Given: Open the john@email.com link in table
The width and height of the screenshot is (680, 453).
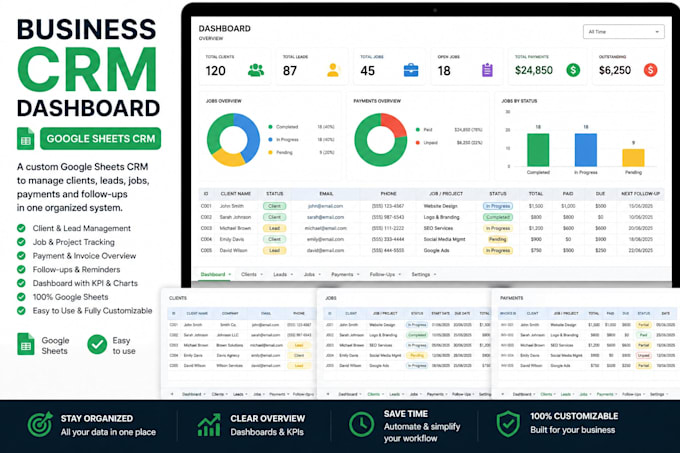Looking at the screenshot, I should [x=325, y=206].
